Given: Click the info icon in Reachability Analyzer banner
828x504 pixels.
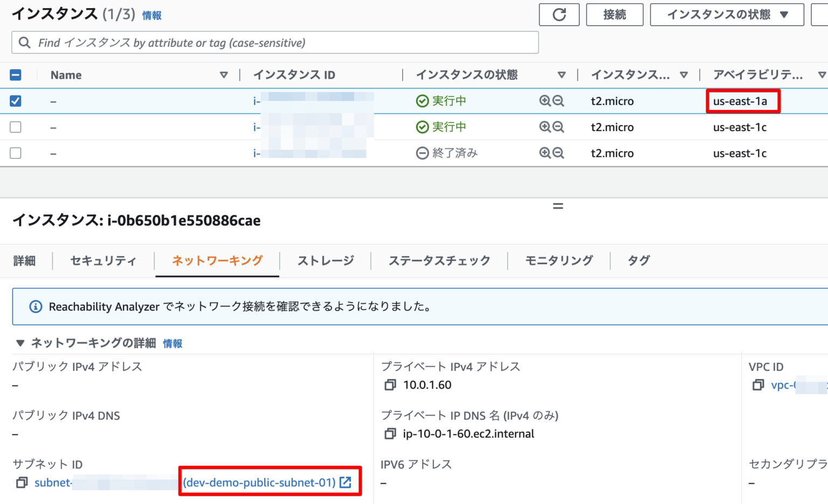Looking at the screenshot, I should point(36,307).
